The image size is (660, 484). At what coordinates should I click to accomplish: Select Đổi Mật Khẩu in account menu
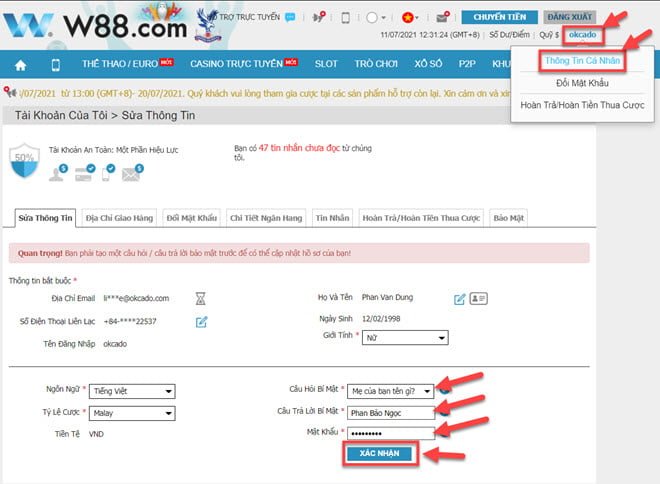click(582, 83)
